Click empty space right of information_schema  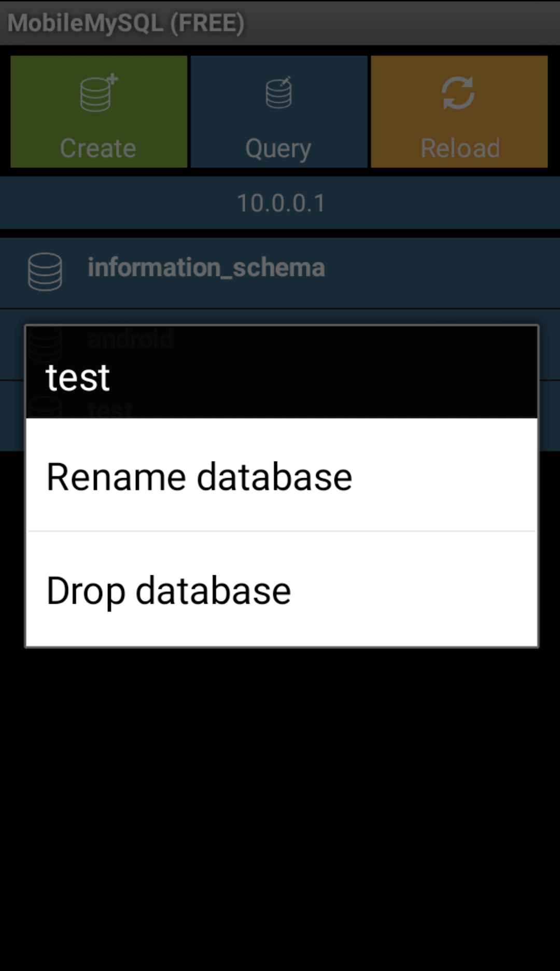pyautogui.click(x=441, y=273)
